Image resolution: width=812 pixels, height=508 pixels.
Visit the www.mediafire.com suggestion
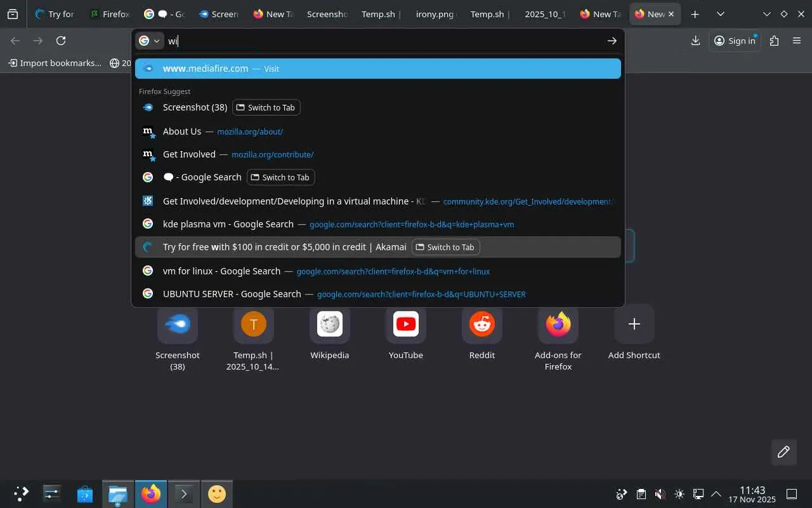point(378,69)
